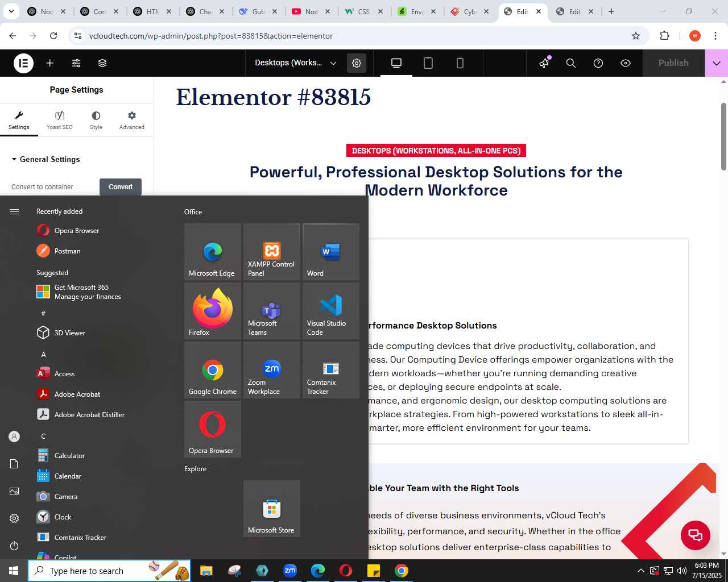The width and height of the screenshot is (728, 582).
Task: Select the Advanced tab
Action: click(132, 120)
